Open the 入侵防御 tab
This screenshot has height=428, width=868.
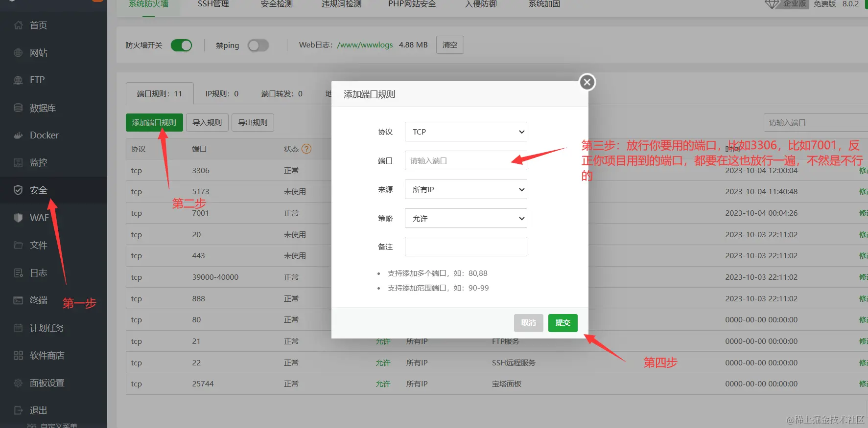tap(481, 4)
